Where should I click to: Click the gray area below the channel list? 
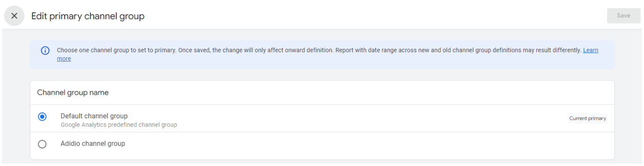click(x=322, y=162)
